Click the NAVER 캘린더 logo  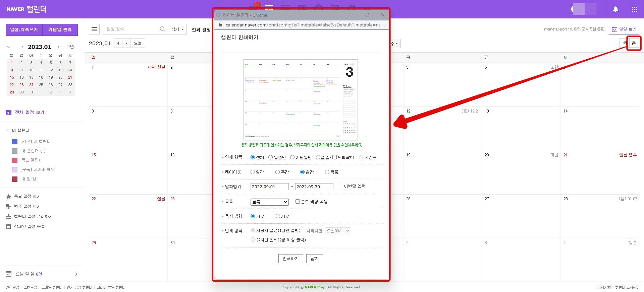26,9
